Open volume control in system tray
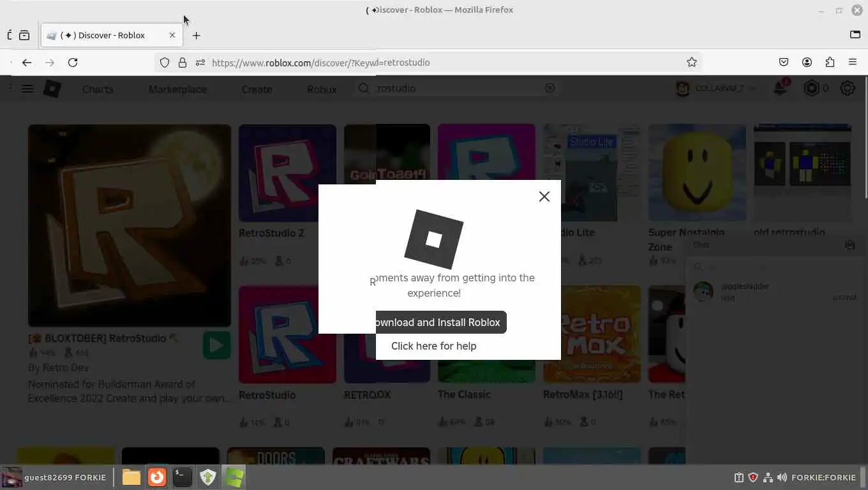The image size is (868, 490). coord(782,477)
